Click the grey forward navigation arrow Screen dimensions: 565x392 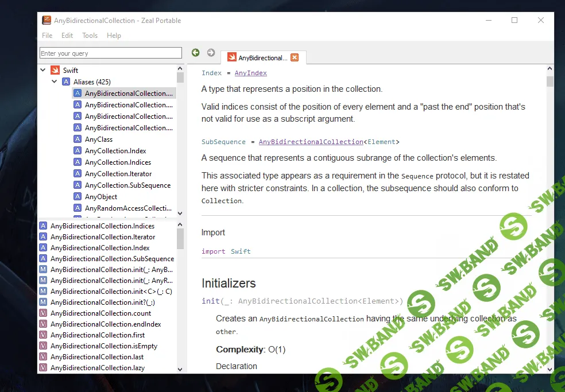(x=211, y=53)
